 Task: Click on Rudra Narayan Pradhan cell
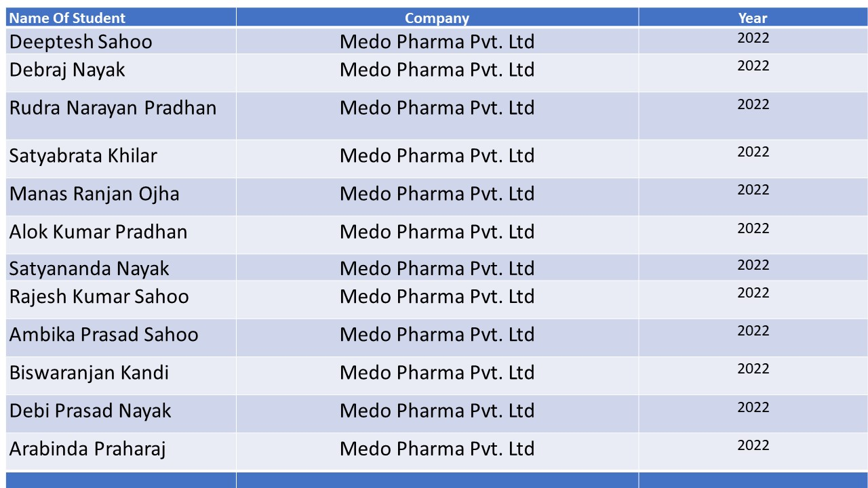pyautogui.click(x=121, y=116)
